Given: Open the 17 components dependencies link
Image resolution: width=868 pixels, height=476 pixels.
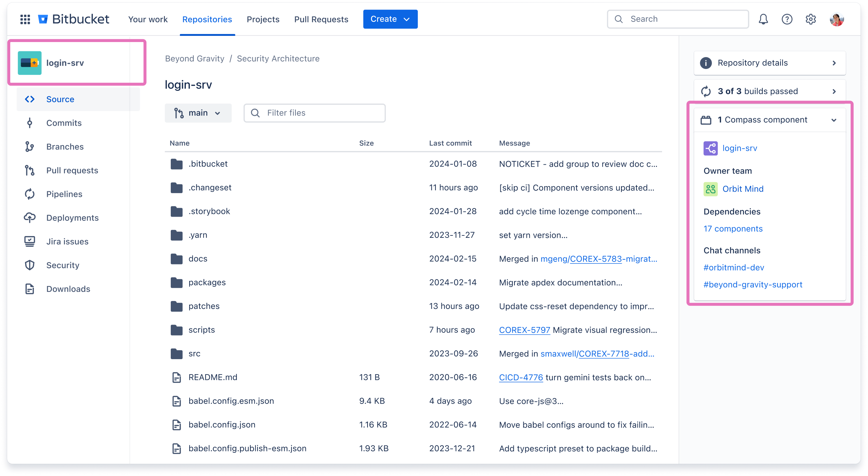Looking at the screenshot, I should coord(733,229).
